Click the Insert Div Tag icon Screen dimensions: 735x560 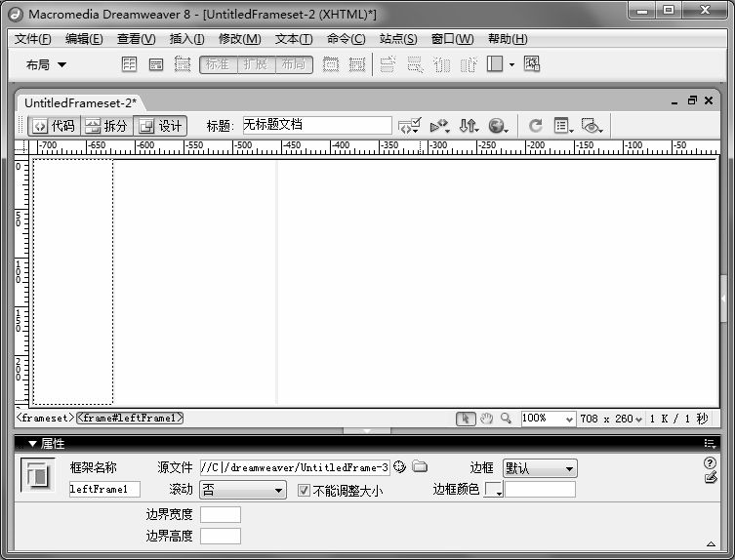click(155, 64)
